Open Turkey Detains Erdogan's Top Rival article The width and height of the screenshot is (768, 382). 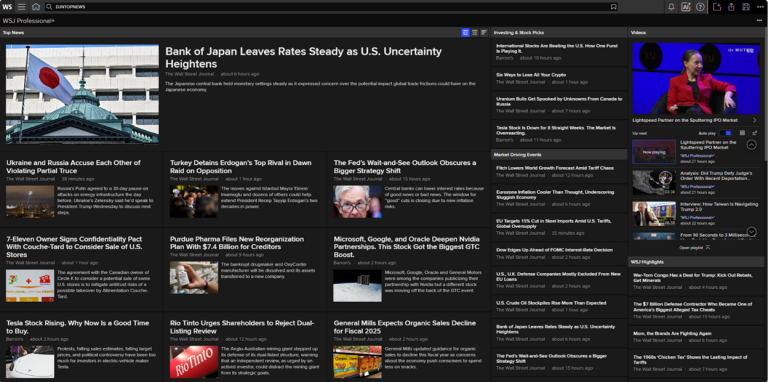(240, 167)
